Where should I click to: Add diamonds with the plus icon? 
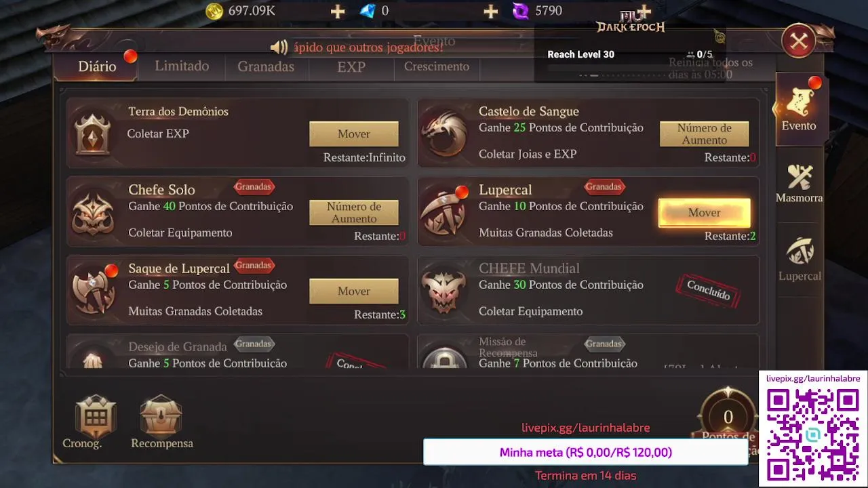(490, 11)
